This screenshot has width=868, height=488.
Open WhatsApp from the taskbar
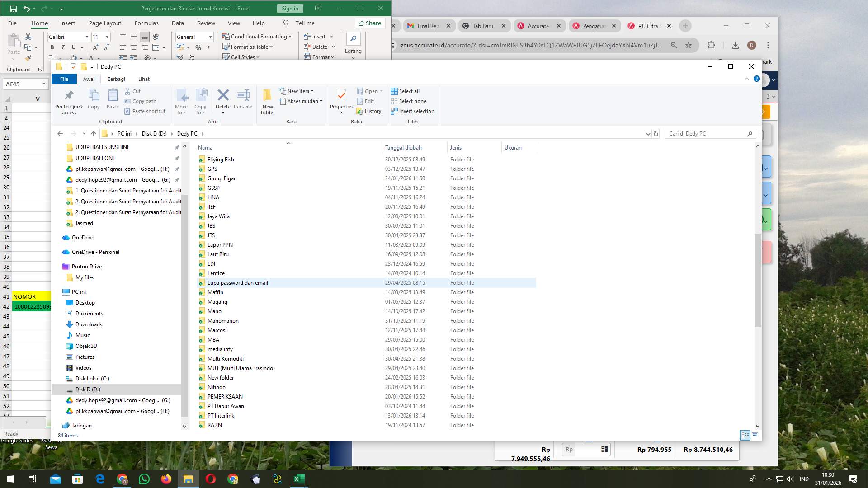tap(144, 479)
